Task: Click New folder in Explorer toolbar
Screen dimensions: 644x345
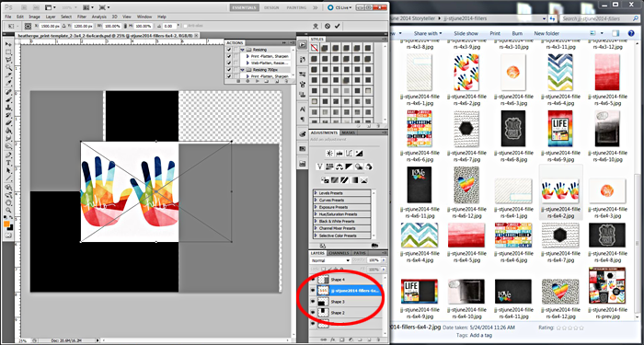Action: (x=546, y=33)
